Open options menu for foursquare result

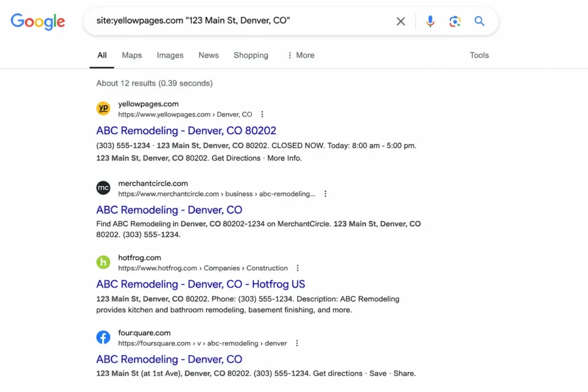point(297,343)
